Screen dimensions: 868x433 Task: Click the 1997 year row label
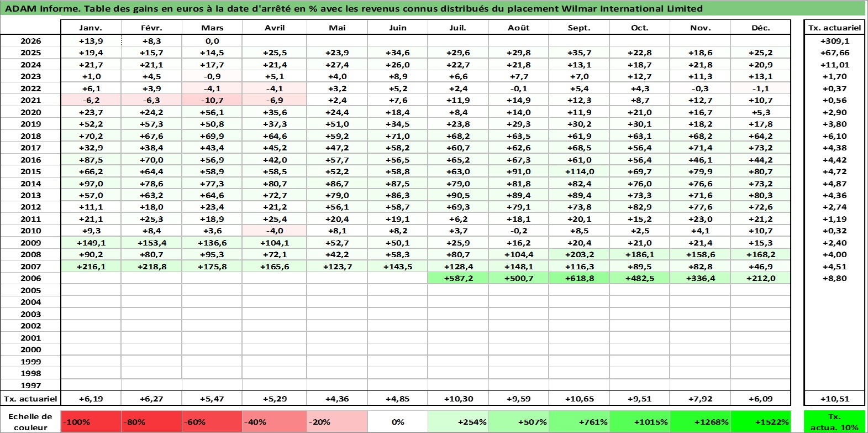(x=30, y=385)
